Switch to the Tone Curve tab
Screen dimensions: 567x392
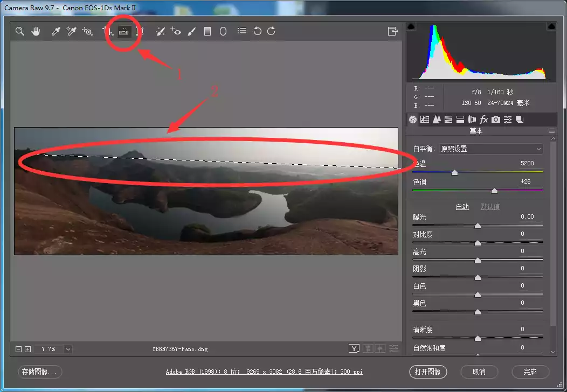[x=425, y=120]
